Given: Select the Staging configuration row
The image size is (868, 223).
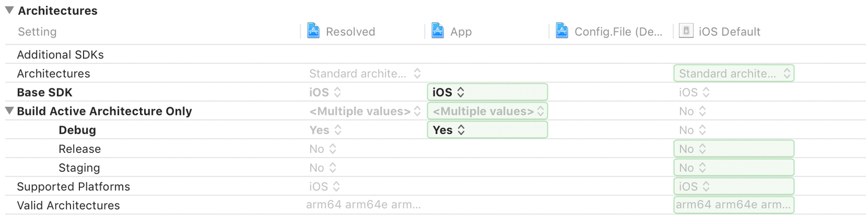Looking at the screenshot, I should pyautogui.click(x=79, y=168).
